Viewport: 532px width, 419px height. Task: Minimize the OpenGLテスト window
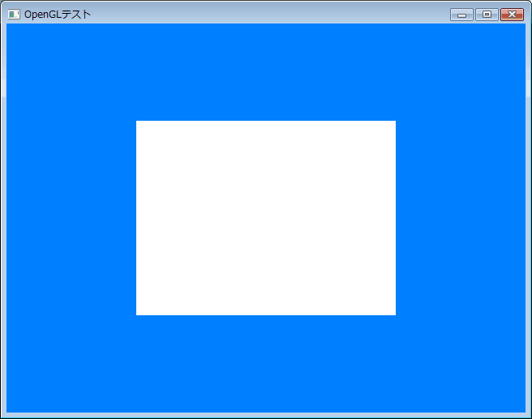coord(461,15)
